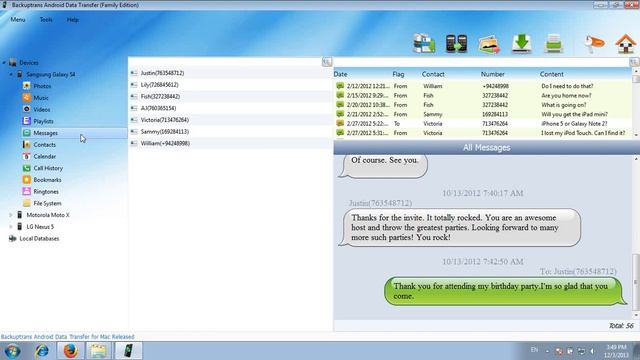640x360 pixels.
Task: Sort by the Content column header
Action: point(551,74)
